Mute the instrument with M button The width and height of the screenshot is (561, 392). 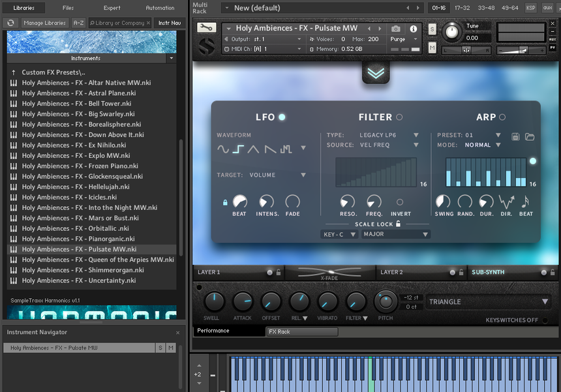click(432, 48)
